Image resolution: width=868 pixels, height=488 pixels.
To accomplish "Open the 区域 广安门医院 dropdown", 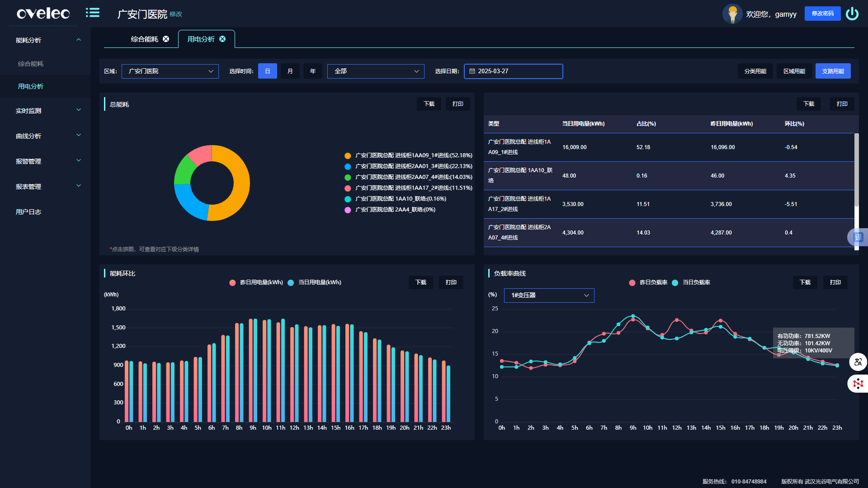I will coord(170,71).
